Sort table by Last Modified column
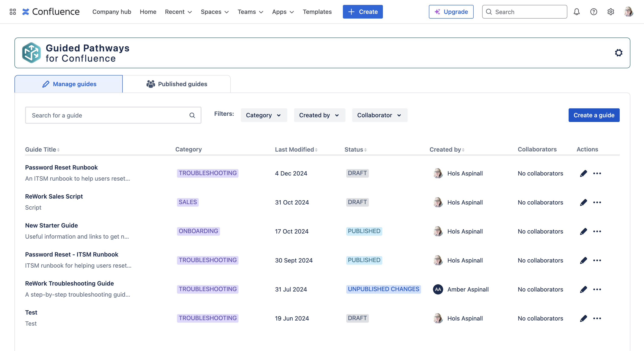 (x=296, y=149)
